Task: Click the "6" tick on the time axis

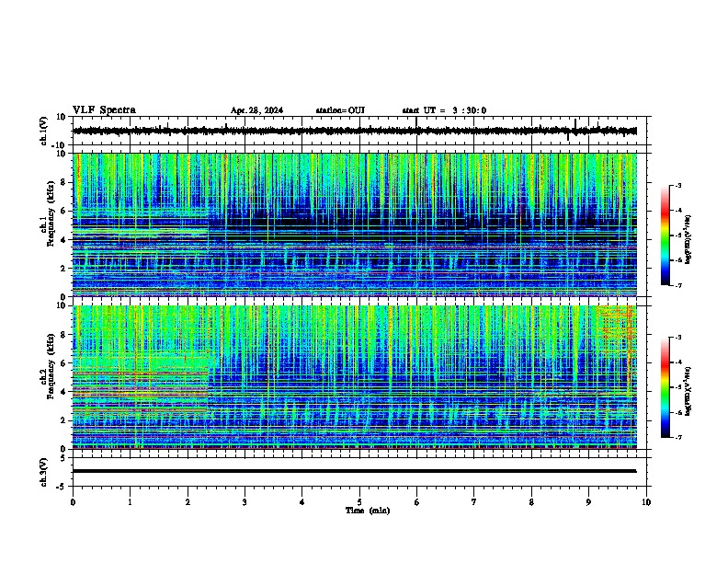Action: pyautogui.click(x=417, y=502)
